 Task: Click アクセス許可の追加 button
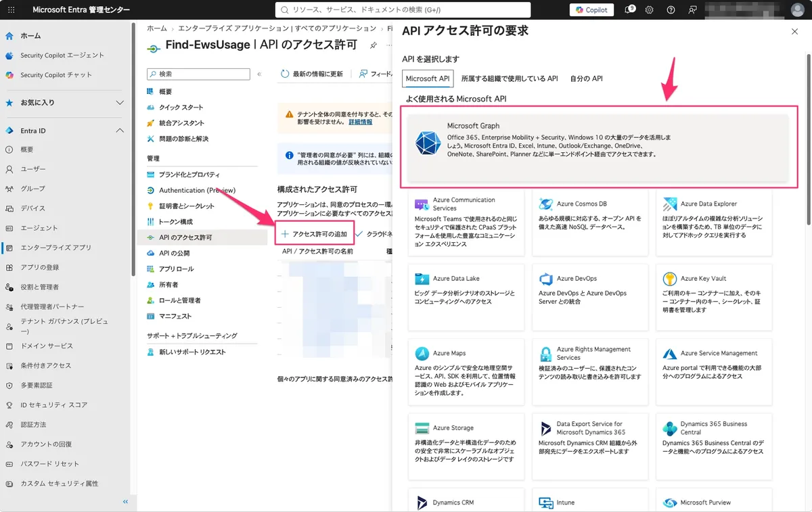(x=314, y=233)
